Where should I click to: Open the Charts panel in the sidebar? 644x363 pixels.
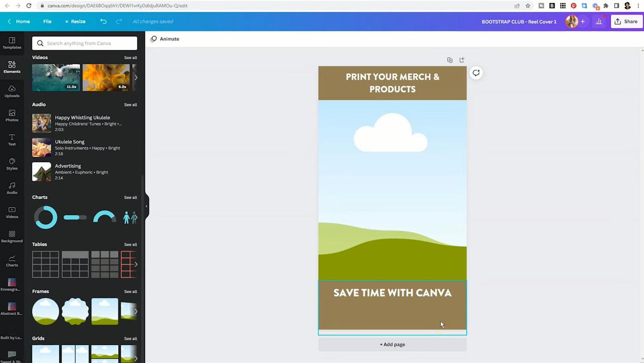click(12, 260)
